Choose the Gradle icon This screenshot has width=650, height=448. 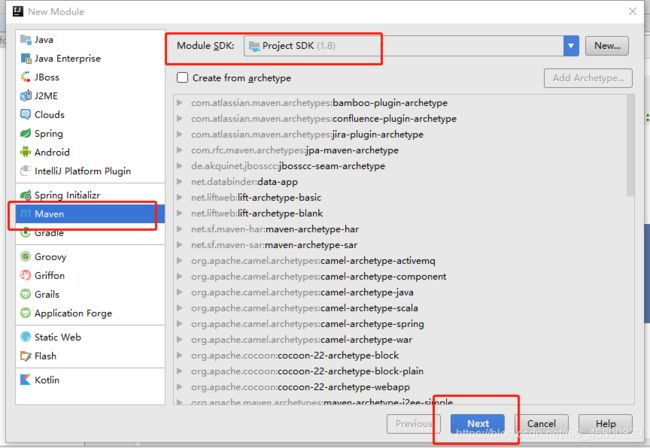pos(26,232)
